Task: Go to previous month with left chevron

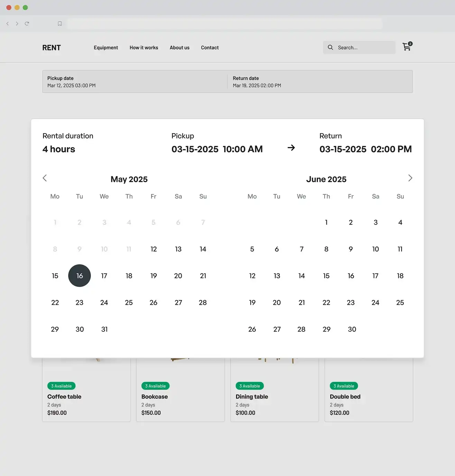Action: (x=45, y=178)
